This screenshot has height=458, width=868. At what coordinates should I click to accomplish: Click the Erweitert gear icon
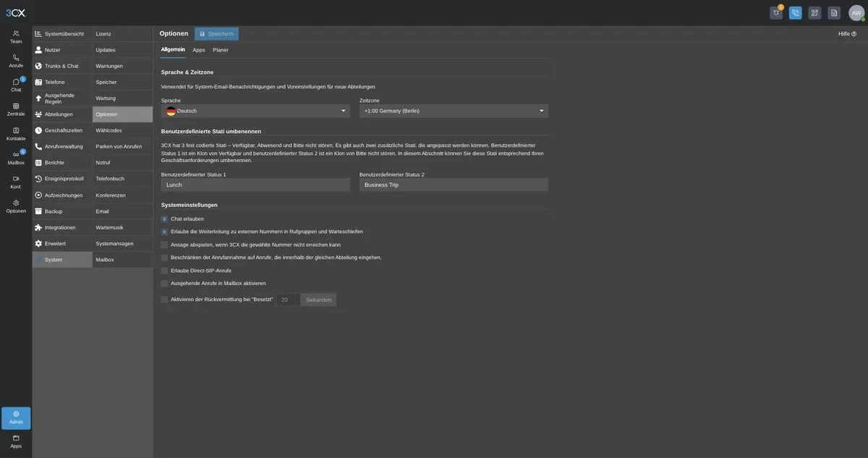pos(38,244)
